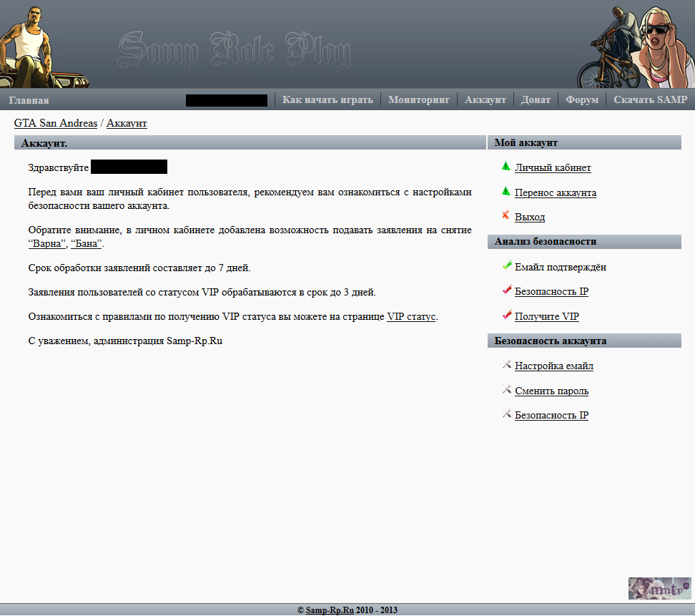Open the VIP статус page link
This screenshot has height=616, width=695.
pos(411,316)
